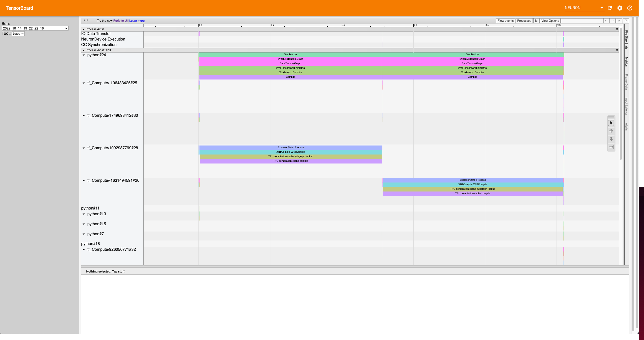The height and width of the screenshot is (340, 644).
Task: Close the Process 4736 group
Action: 617,29
